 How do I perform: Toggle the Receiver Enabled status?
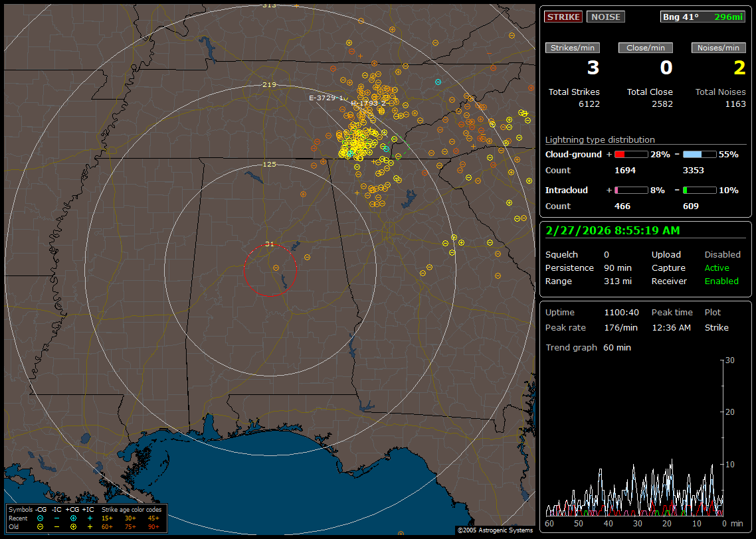point(721,281)
